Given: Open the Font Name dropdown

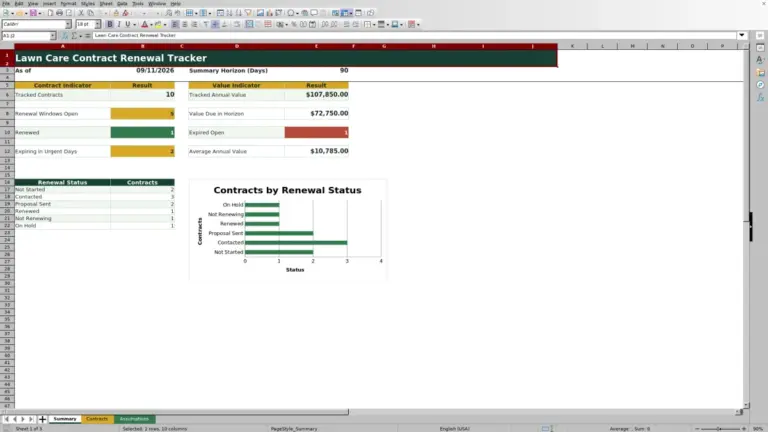Looking at the screenshot, I should coord(68,24).
